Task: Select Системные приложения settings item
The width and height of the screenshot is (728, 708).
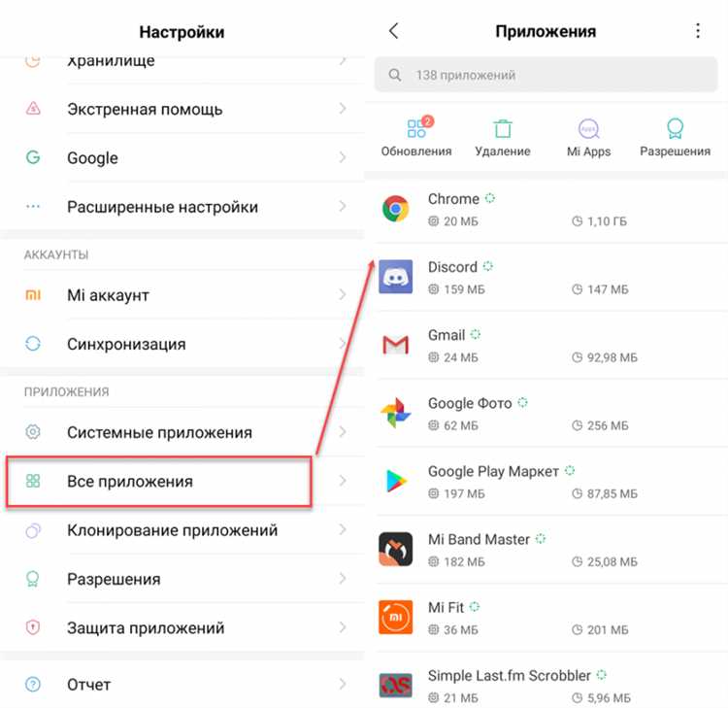Action: coord(182,432)
